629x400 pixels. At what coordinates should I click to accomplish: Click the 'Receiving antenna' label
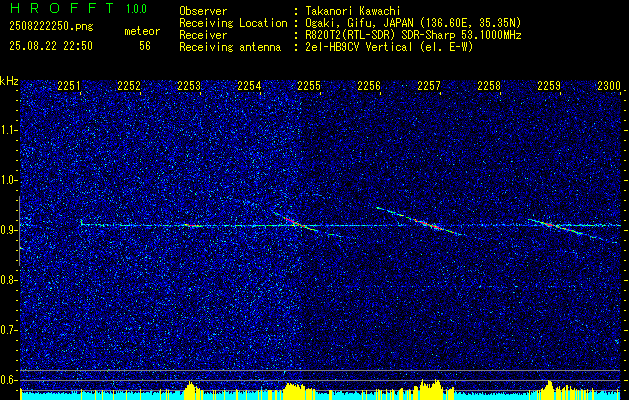pyautogui.click(x=230, y=47)
